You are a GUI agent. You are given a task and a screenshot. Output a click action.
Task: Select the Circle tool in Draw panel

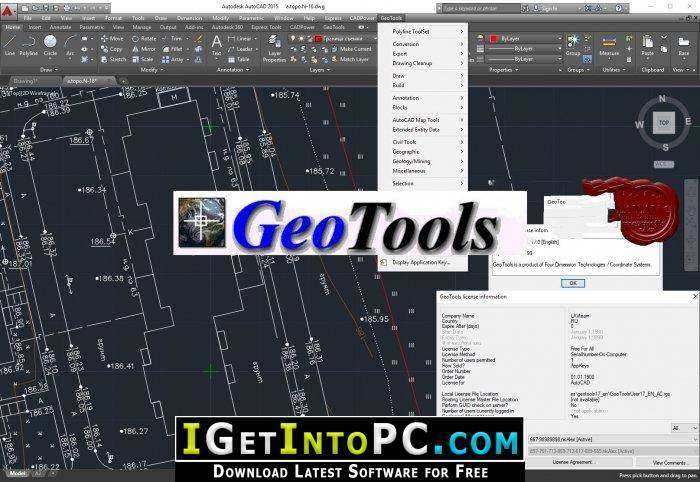coord(50,46)
